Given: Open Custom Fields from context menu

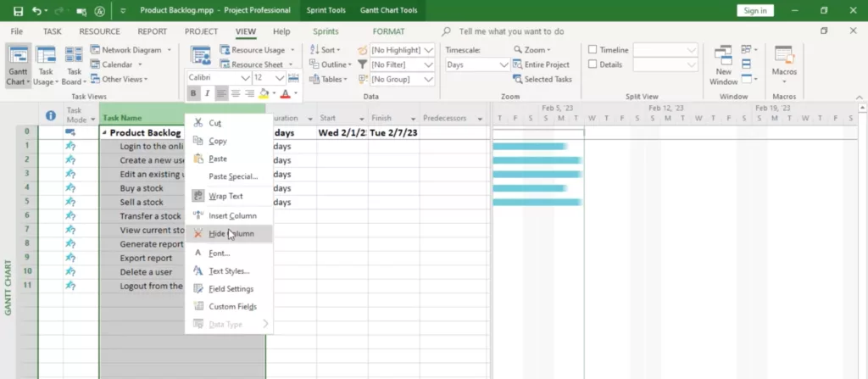Looking at the screenshot, I should (229, 306).
